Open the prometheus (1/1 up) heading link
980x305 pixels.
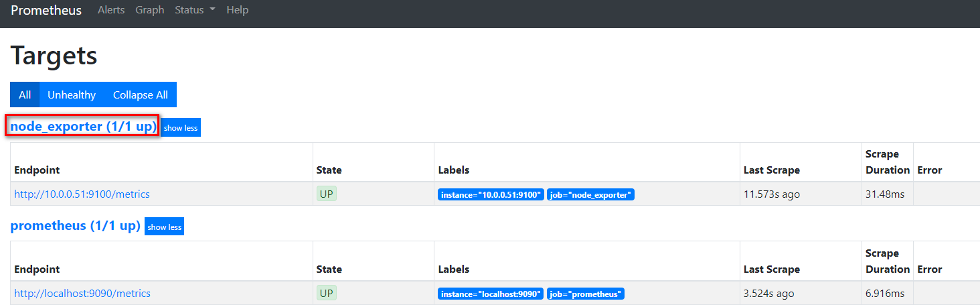point(76,225)
